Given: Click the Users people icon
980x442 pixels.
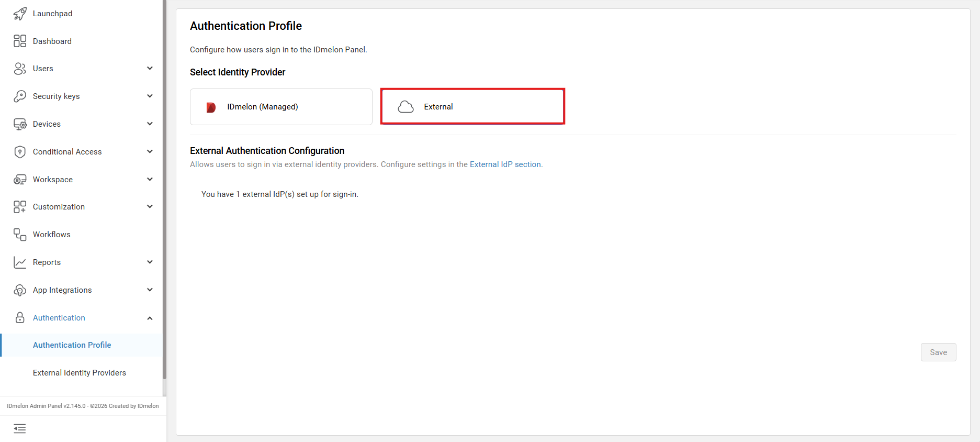Looking at the screenshot, I should pyautogui.click(x=20, y=69).
